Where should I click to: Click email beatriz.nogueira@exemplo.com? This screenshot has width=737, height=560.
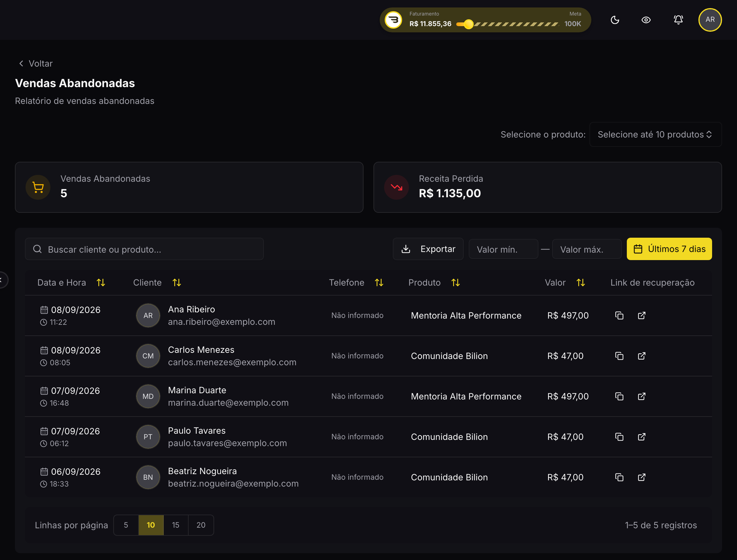233,484
